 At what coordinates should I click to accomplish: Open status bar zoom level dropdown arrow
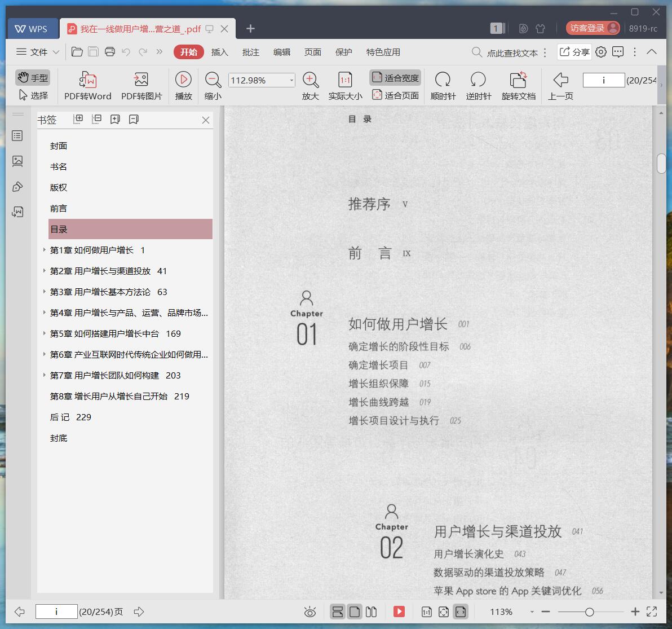(532, 612)
